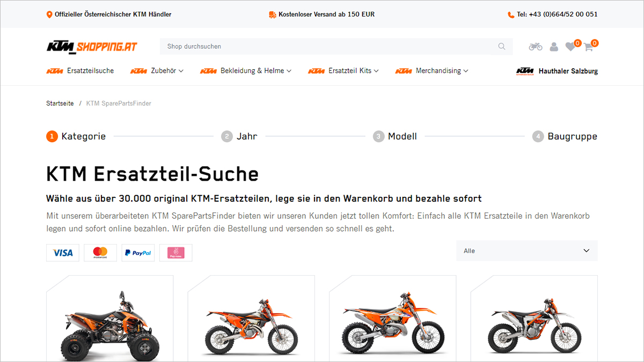Image resolution: width=644 pixels, height=362 pixels.
Task: Select the Baugruppe step
Action: tap(565, 136)
